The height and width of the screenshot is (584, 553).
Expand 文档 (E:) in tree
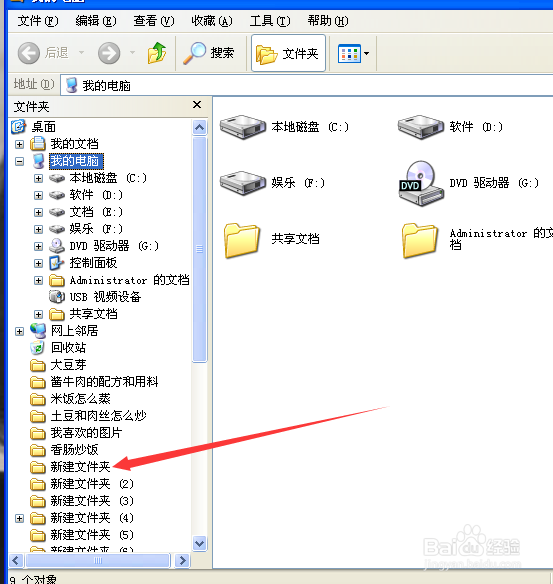[38, 212]
